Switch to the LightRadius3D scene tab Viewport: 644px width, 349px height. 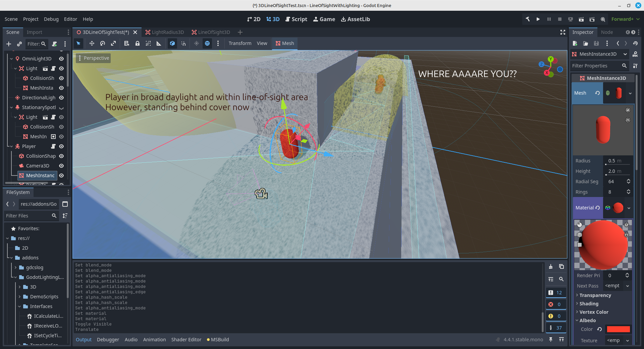(164, 32)
